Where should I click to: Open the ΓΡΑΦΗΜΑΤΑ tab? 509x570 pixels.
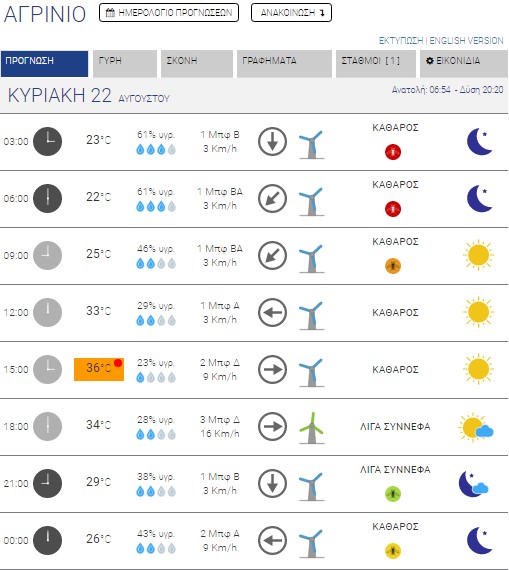point(284,64)
